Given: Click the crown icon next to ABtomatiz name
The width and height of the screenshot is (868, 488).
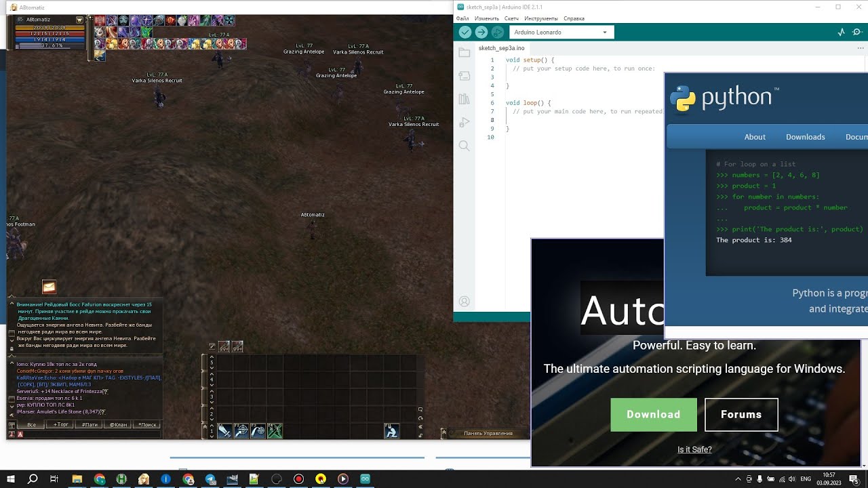Looking at the screenshot, I should (x=80, y=20).
